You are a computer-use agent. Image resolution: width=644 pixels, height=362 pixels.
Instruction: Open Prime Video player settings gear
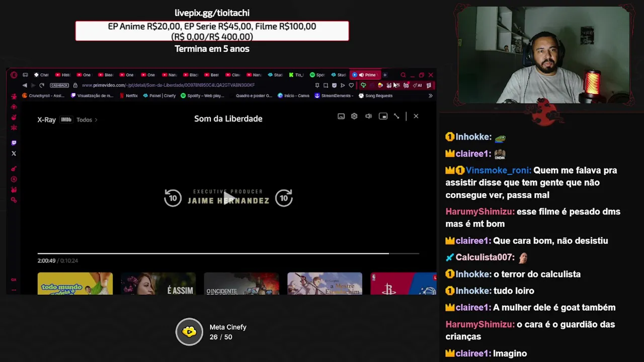click(354, 116)
